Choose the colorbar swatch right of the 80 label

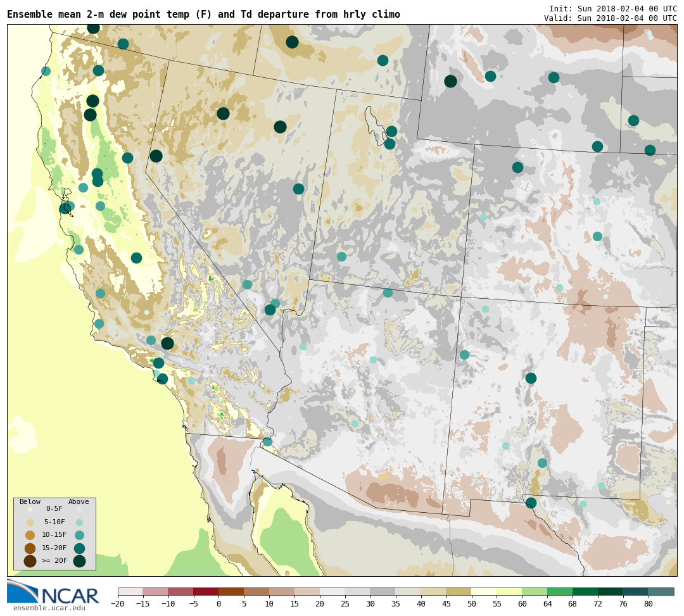pyautogui.click(x=661, y=591)
